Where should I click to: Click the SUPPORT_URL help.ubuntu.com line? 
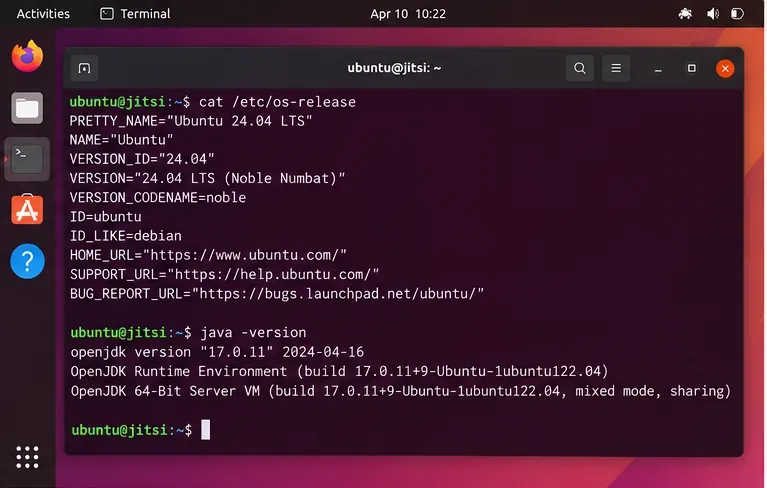click(225, 274)
